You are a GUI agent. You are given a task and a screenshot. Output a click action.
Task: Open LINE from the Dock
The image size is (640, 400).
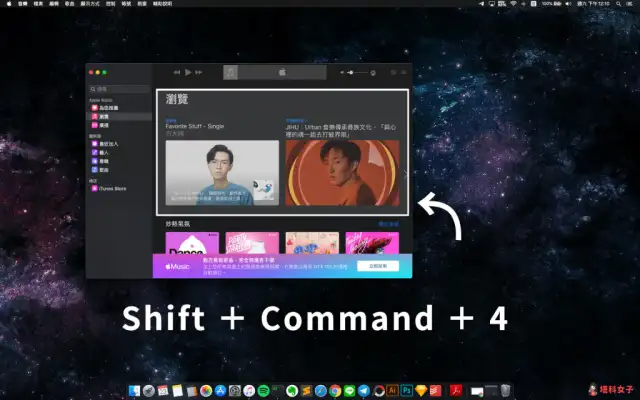[x=349, y=391]
